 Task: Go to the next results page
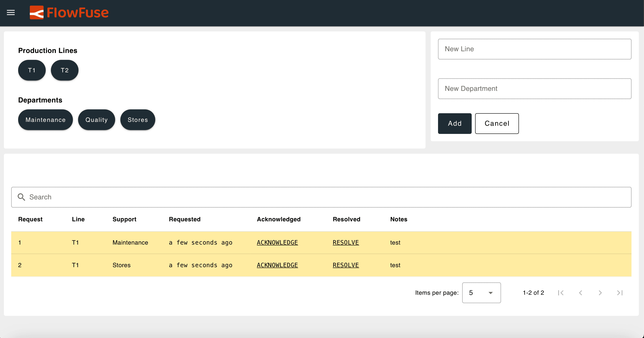[x=600, y=293]
